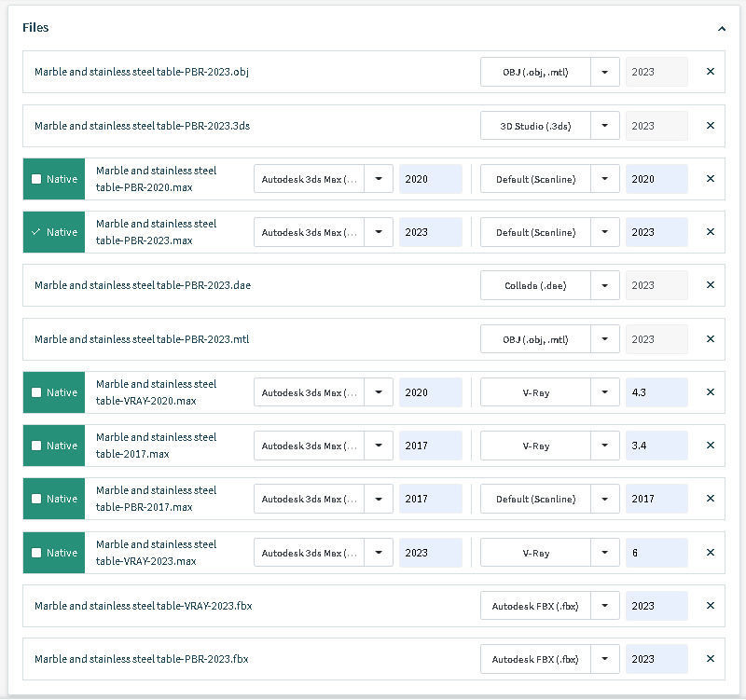Uncheck Native for PBR-2023.max
Image resolution: width=746 pixels, height=700 pixels.
coord(36,232)
